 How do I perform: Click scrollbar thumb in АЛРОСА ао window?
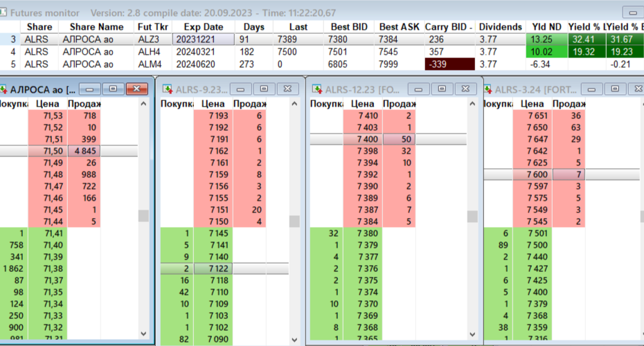pyautogui.click(x=143, y=216)
